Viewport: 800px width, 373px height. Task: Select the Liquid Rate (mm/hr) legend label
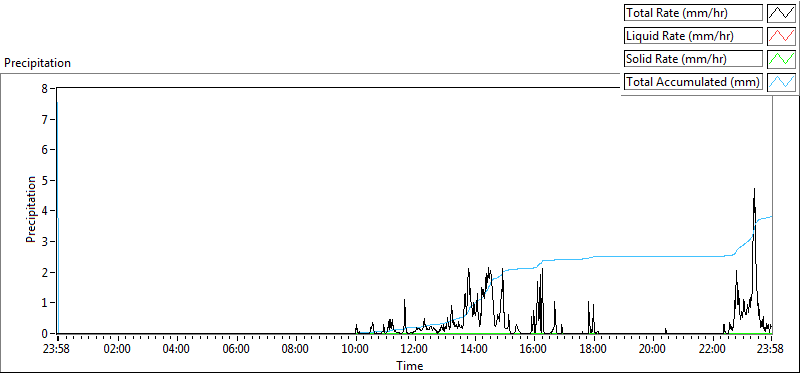pyautogui.click(x=693, y=36)
